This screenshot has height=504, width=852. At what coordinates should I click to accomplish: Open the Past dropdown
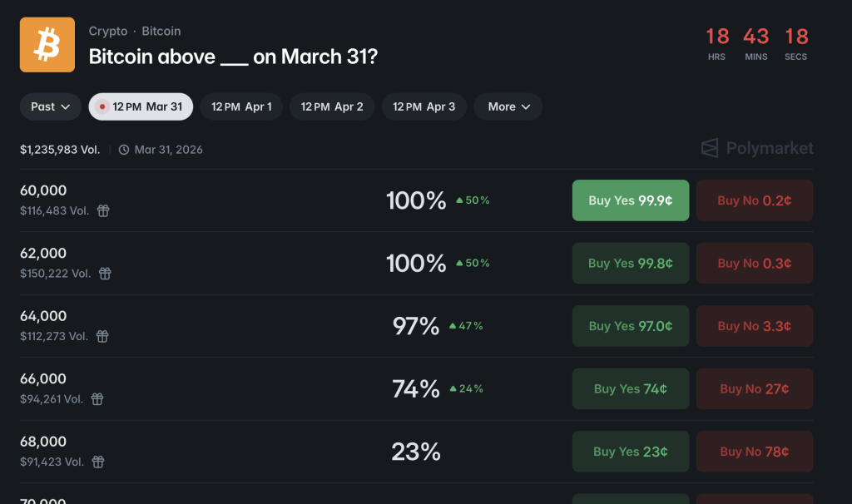point(51,106)
